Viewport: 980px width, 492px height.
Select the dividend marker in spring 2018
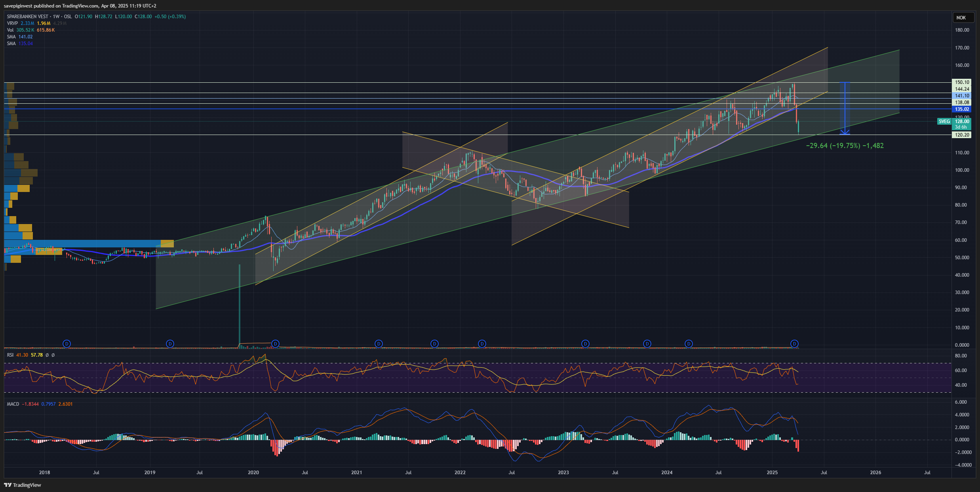(67, 344)
